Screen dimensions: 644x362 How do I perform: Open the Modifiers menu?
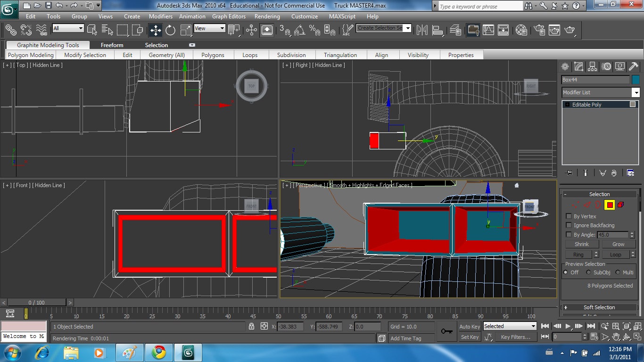click(x=160, y=16)
